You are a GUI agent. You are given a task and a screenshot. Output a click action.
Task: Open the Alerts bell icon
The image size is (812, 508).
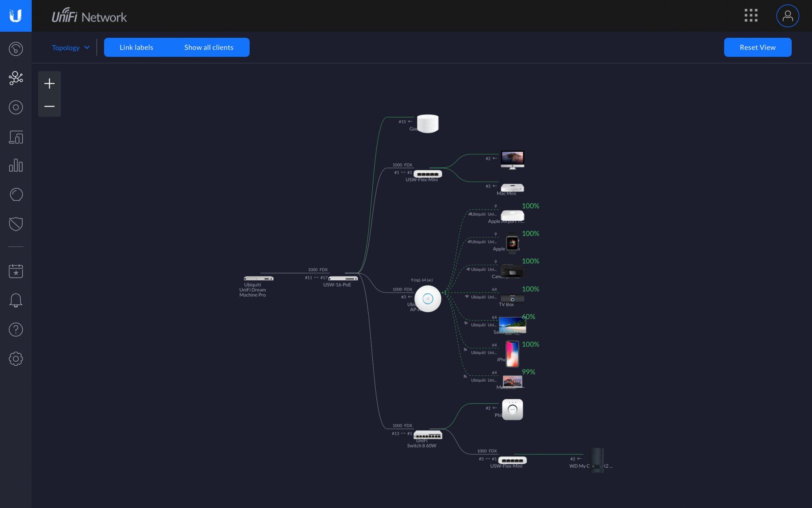pos(16,300)
